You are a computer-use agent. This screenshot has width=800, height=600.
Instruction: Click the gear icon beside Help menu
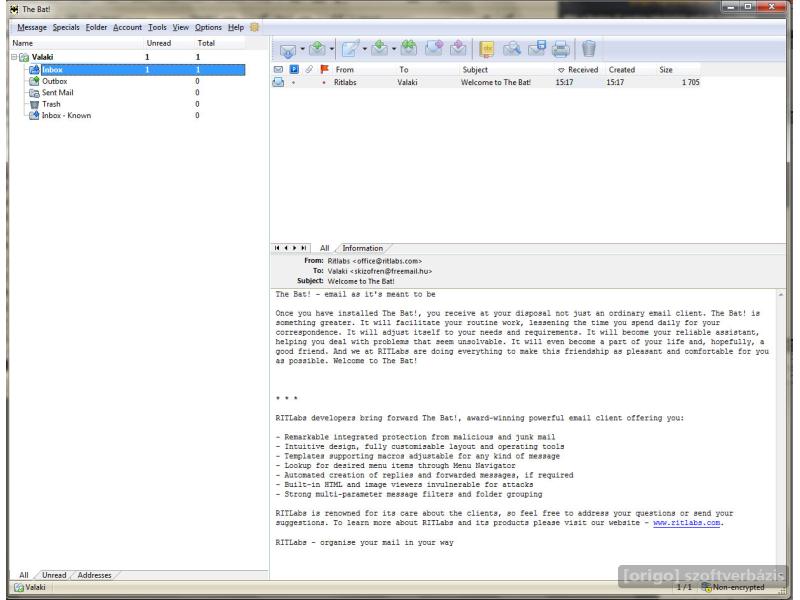click(255, 27)
